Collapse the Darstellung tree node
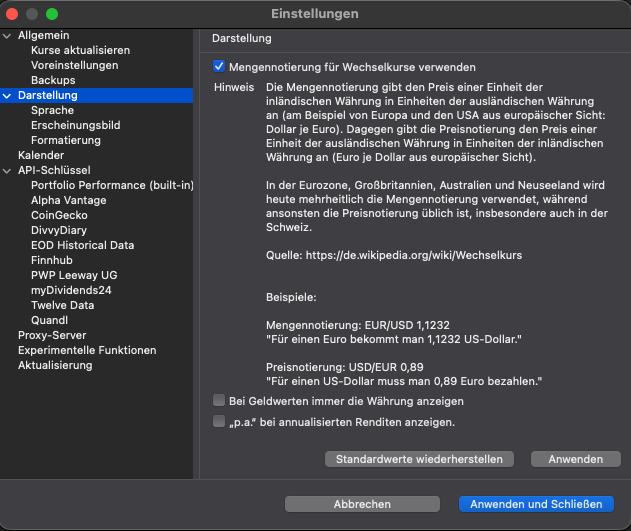 coord(9,95)
